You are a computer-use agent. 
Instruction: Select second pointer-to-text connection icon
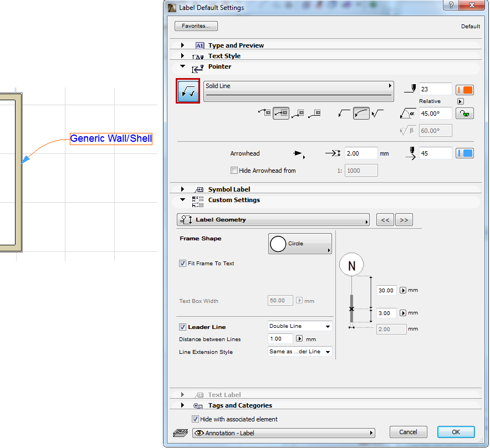pos(281,113)
